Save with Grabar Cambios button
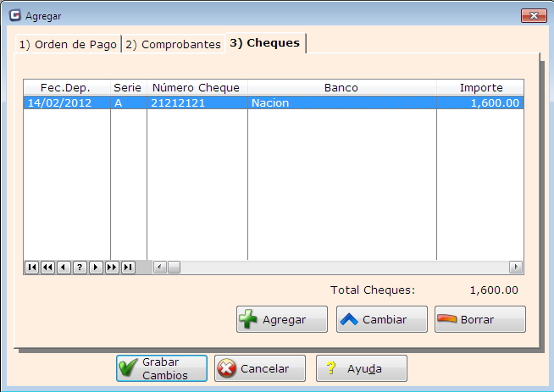The height and width of the screenshot is (392, 554). click(162, 368)
